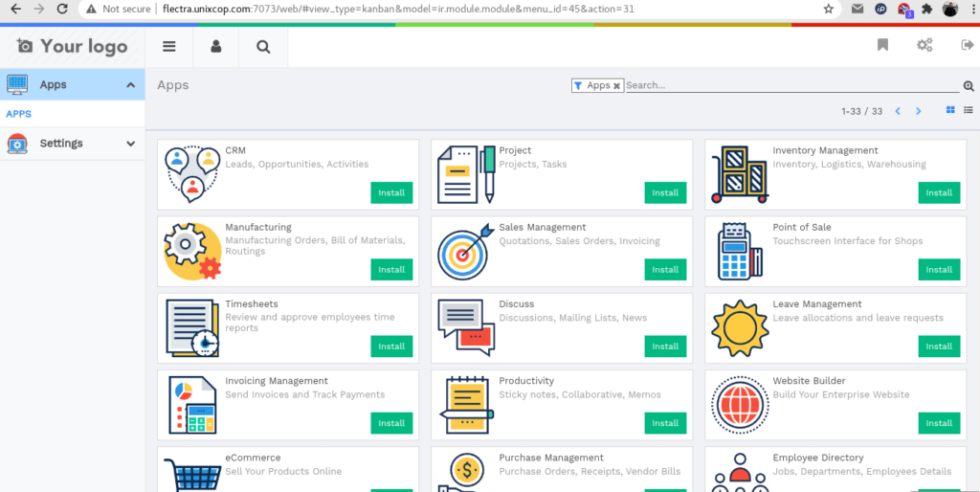Click the Point of Sale terminal icon
The height and width of the screenshot is (492, 980).
click(741, 251)
